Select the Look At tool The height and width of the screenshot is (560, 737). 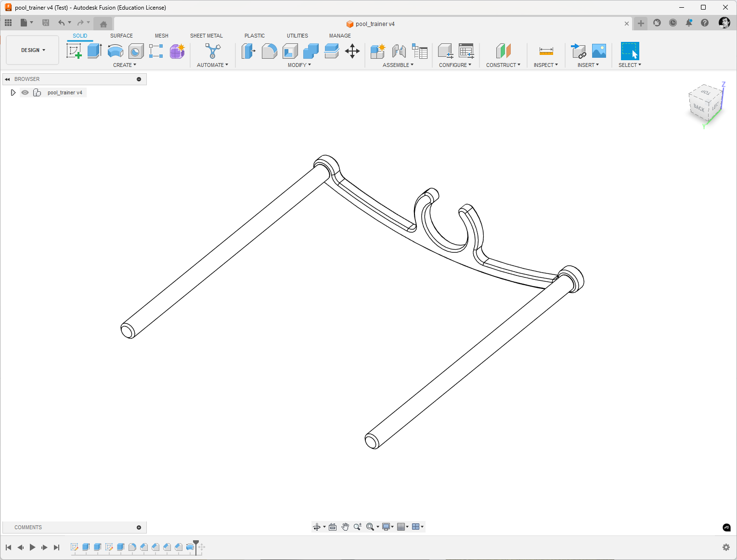point(333,527)
